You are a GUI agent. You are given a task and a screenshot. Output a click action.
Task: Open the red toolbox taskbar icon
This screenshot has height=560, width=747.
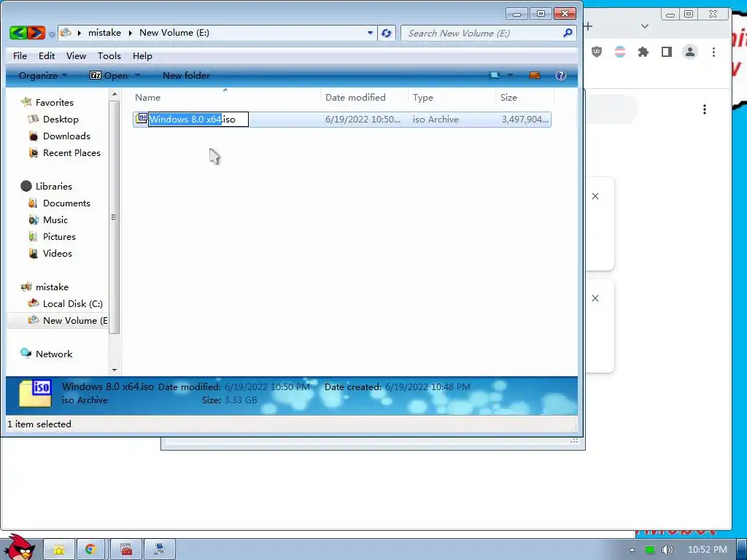pyautogui.click(x=126, y=550)
